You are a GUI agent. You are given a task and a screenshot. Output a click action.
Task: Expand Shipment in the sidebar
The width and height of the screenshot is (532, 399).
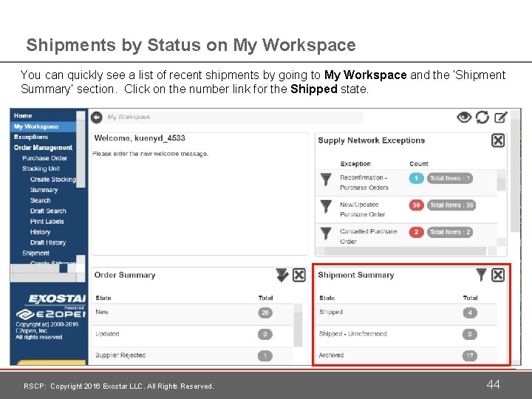[35, 253]
